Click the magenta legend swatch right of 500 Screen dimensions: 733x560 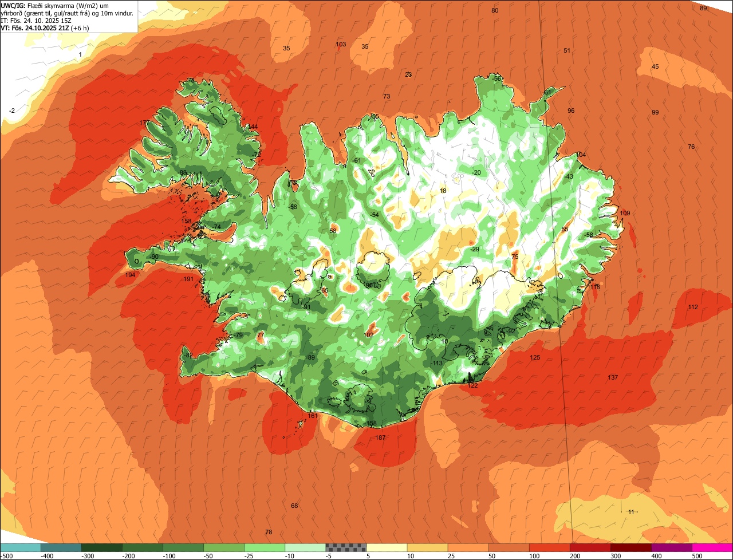click(x=712, y=547)
